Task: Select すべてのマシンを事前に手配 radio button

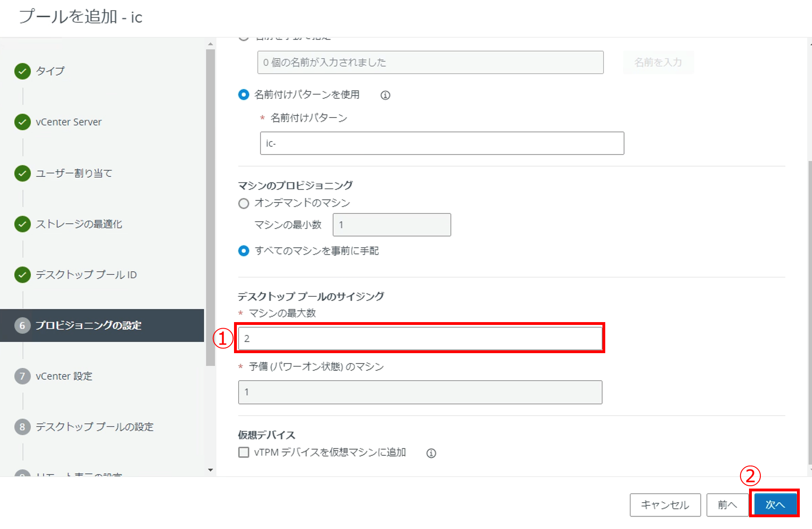Action: pos(243,251)
